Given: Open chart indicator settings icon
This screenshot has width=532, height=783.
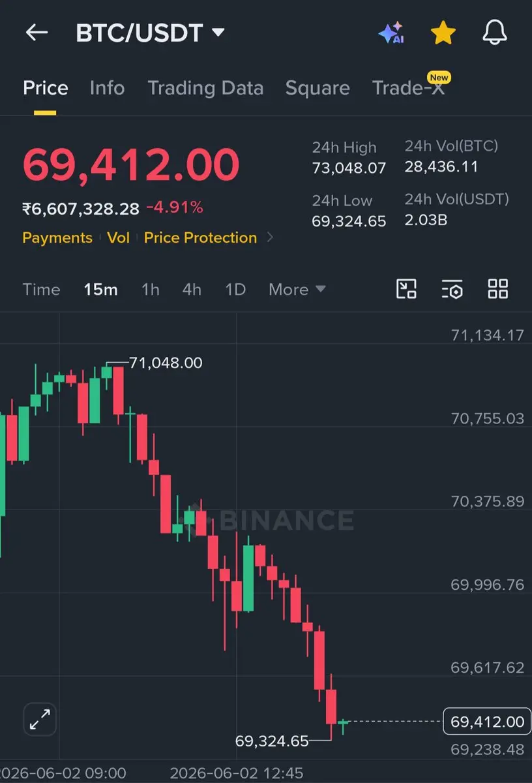Looking at the screenshot, I should click(x=452, y=288).
